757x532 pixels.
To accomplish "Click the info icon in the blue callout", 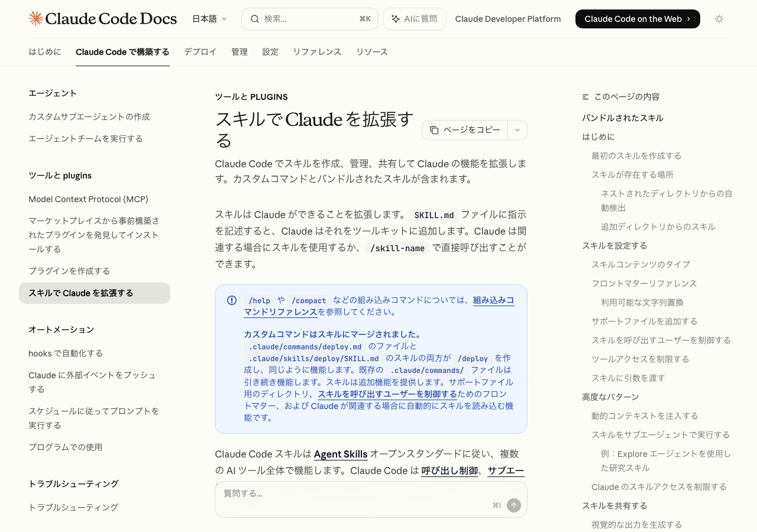I will click(232, 300).
